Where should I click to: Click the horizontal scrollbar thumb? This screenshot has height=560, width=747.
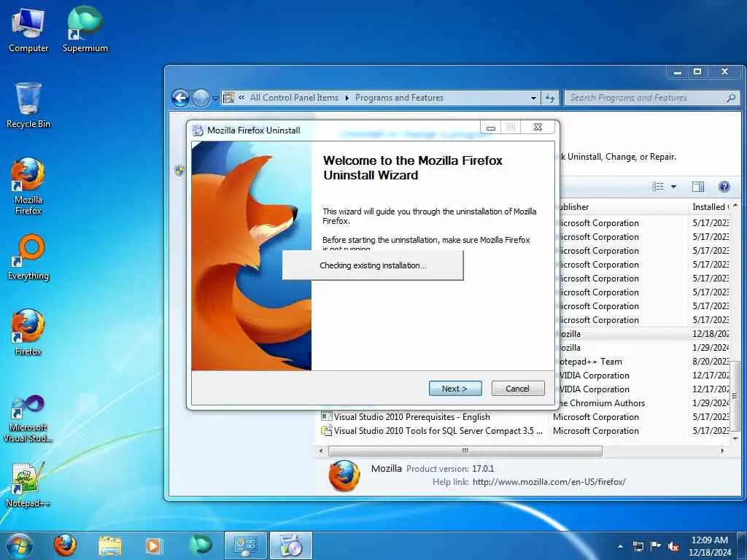click(465, 451)
